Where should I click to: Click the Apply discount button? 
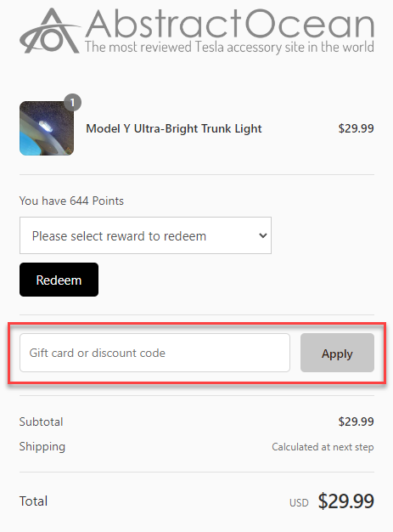(337, 353)
